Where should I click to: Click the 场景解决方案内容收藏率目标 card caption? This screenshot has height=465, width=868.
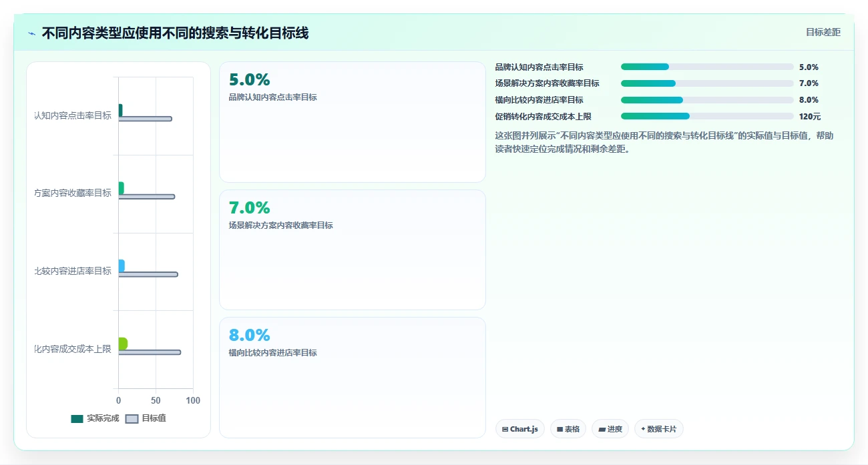tap(280, 225)
